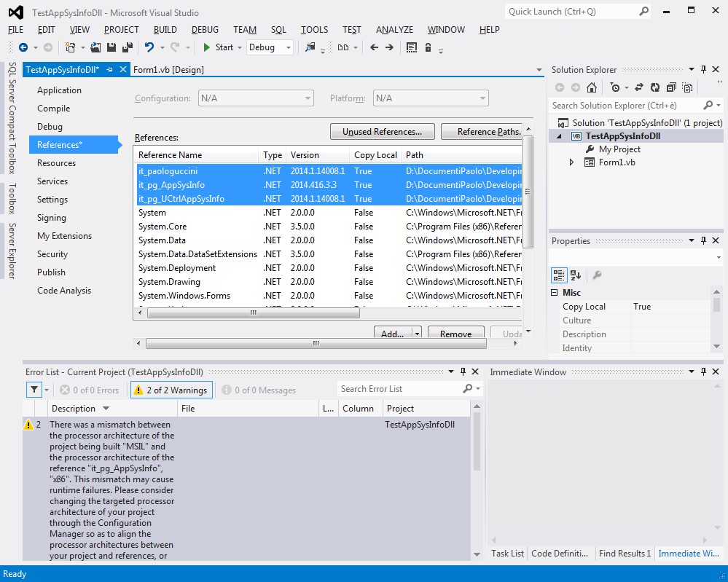Click the left arrow navigation icon in toolbar
The width and height of the screenshot is (728, 582).
[x=374, y=47]
